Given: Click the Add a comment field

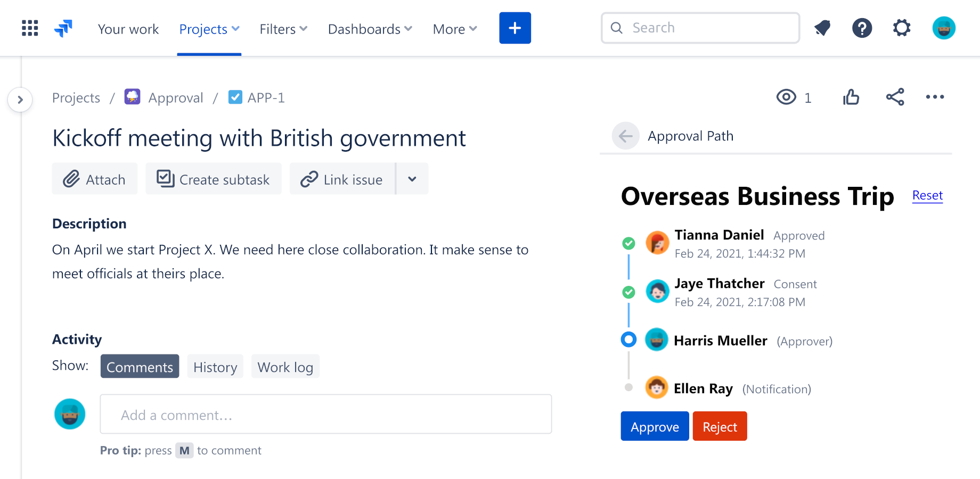Looking at the screenshot, I should point(326,414).
